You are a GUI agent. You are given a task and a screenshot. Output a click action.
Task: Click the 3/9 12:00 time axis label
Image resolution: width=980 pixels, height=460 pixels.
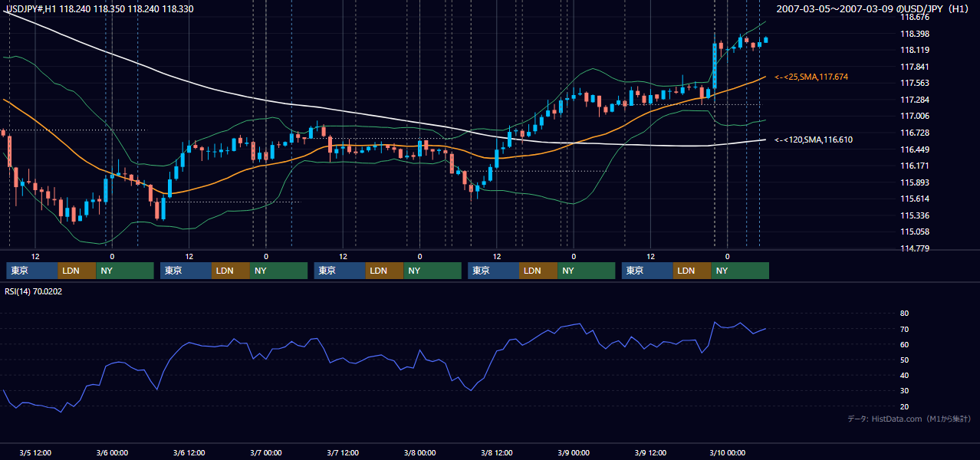pyautogui.click(x=650, y=453)
